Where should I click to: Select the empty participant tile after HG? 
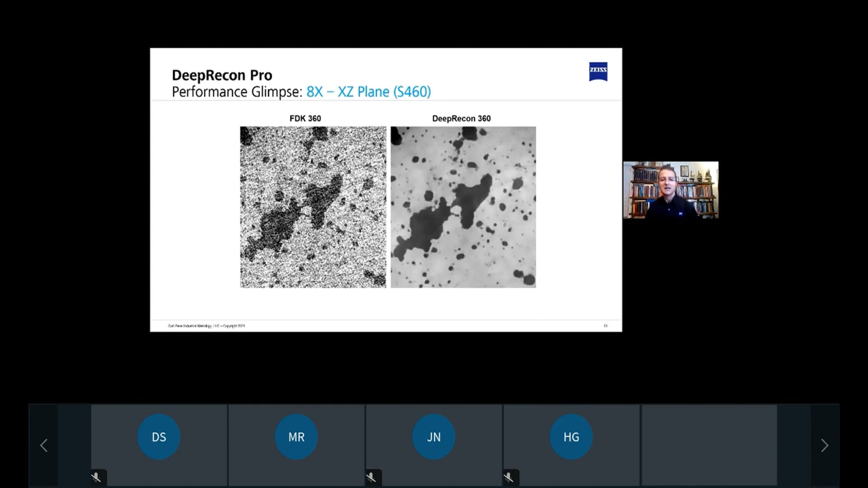pyautogui.click(x=709, y=445)
